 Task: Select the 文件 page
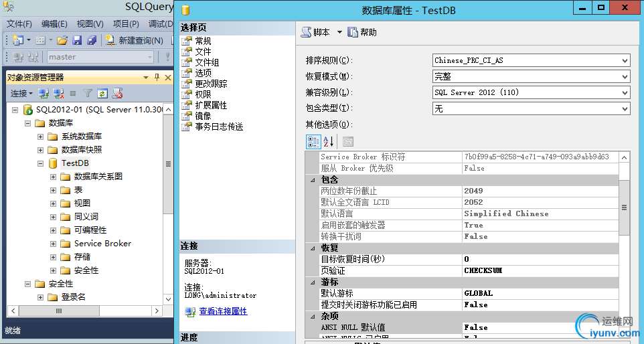pyautogui.click(x=203, y=52)
